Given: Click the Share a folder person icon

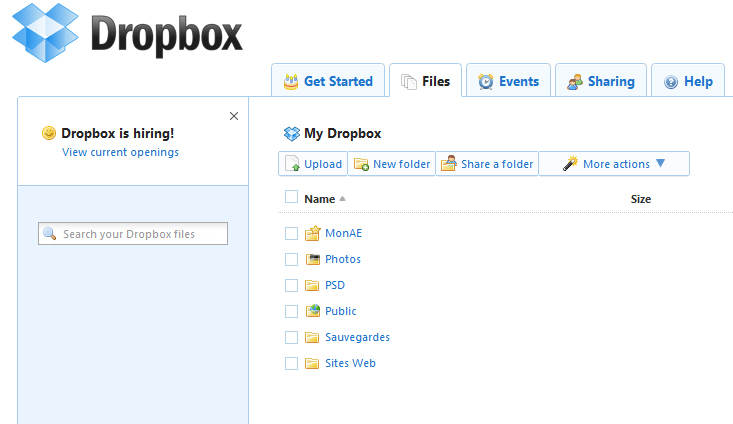Looking at the screenshot, I should pyautogui.click(x=449, y=163).
